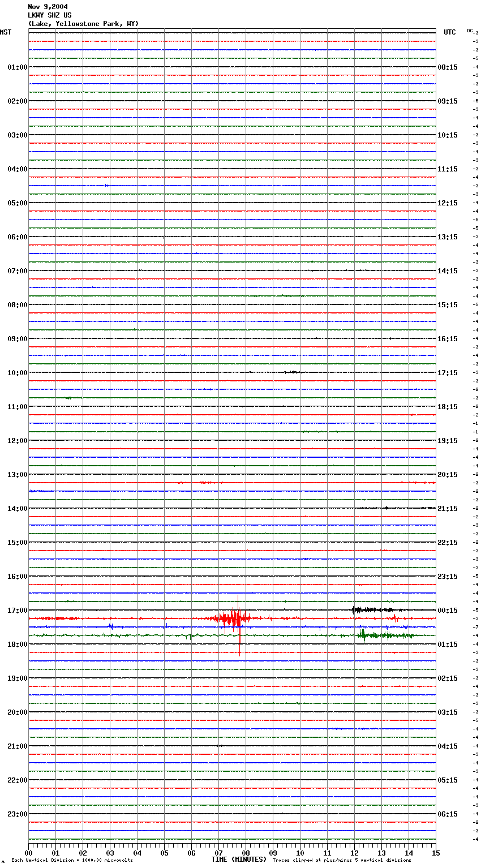Select the 02:00 MST row label
Viewport: 481px width, 868px height.
(x=17, y=101)
